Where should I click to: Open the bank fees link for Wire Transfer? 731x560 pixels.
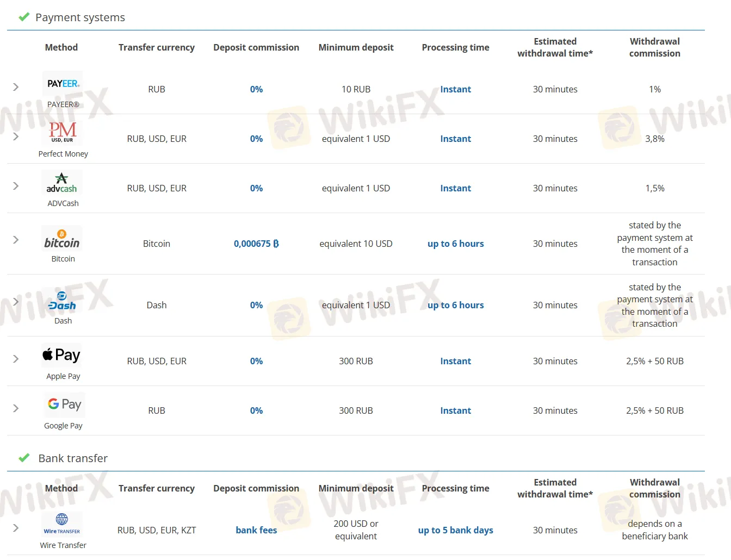(256, 530)
